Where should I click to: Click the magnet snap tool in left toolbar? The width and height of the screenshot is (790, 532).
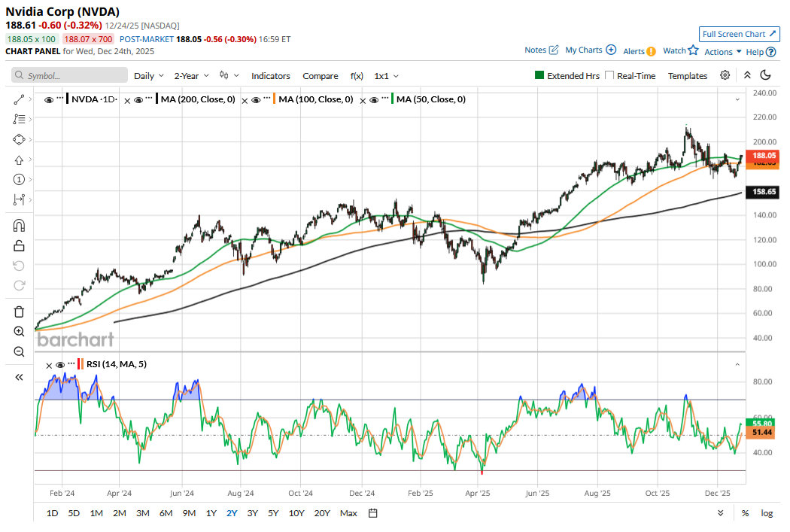click(19, 226)
